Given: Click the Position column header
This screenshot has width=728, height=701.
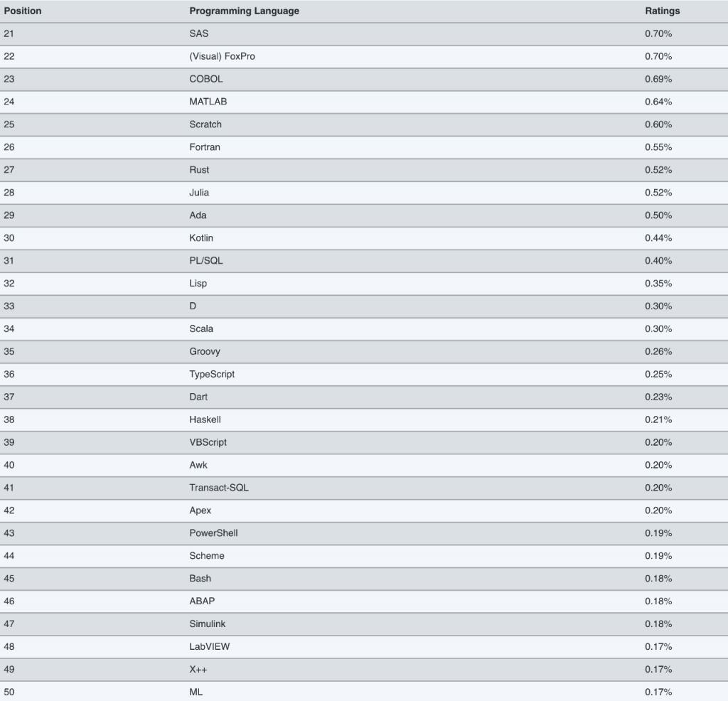Looking at the screenshot, I should point(23,11).
